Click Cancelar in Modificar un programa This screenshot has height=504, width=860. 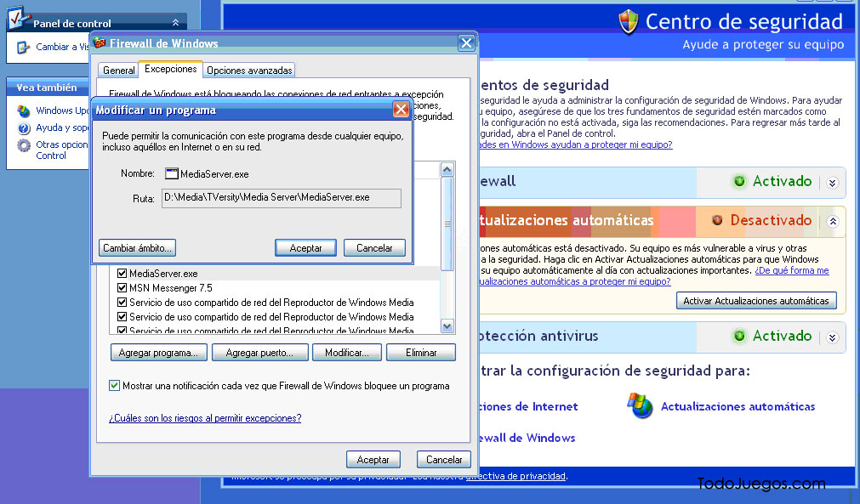coord(374,247)
